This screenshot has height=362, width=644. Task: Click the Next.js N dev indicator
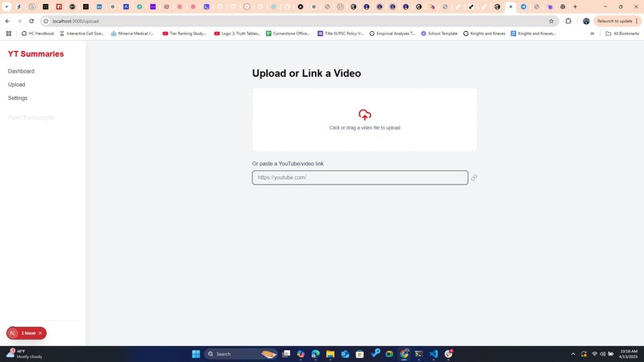pyautogui.click(x=13, y=333)
